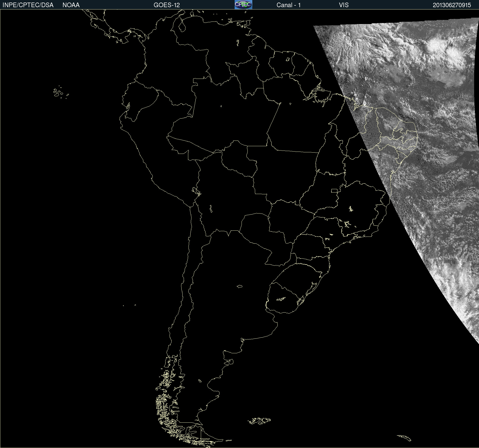This screenshot has height=448, width=479.
Task: Select the VIS channel label
Action: point(344,5)
